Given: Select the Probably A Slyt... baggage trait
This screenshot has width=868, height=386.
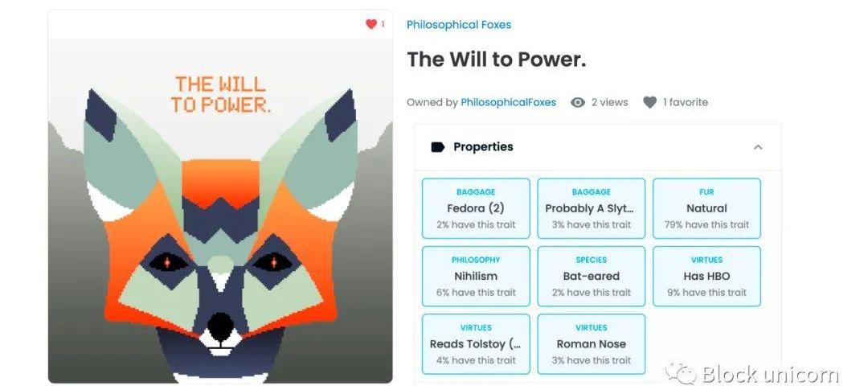Looking at the screenshot, I should pos(592,208).
